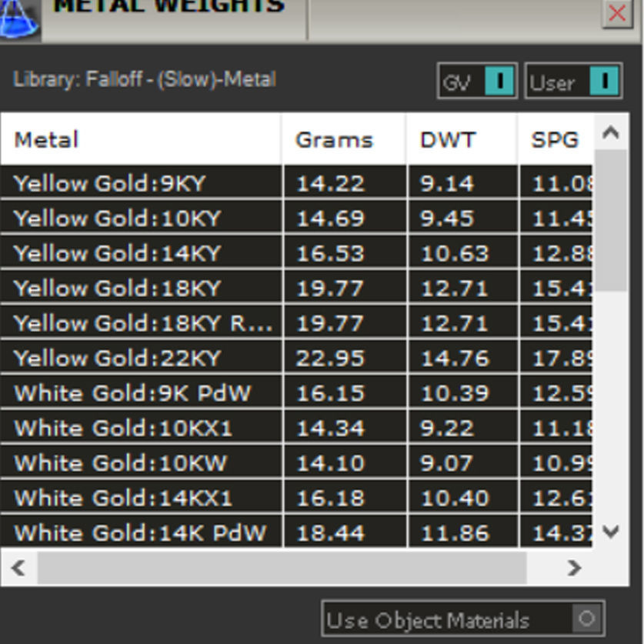Enable Use Object Materials option
Screen dimensions: 644x644
coord(463,619)
